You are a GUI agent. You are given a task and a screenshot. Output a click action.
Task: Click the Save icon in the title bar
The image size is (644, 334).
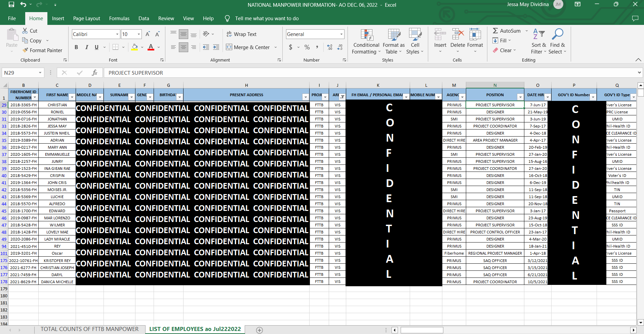click(x=11, y=5)
